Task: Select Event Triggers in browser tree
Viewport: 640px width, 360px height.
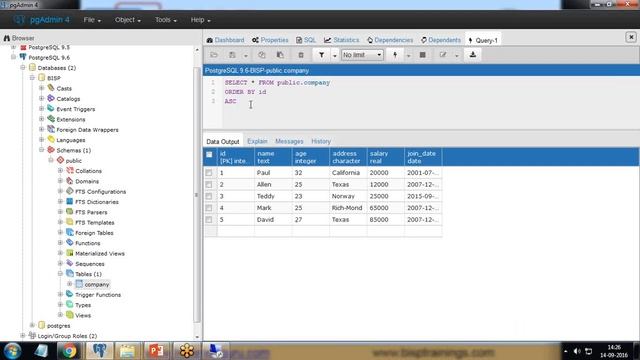Action: 76,109
